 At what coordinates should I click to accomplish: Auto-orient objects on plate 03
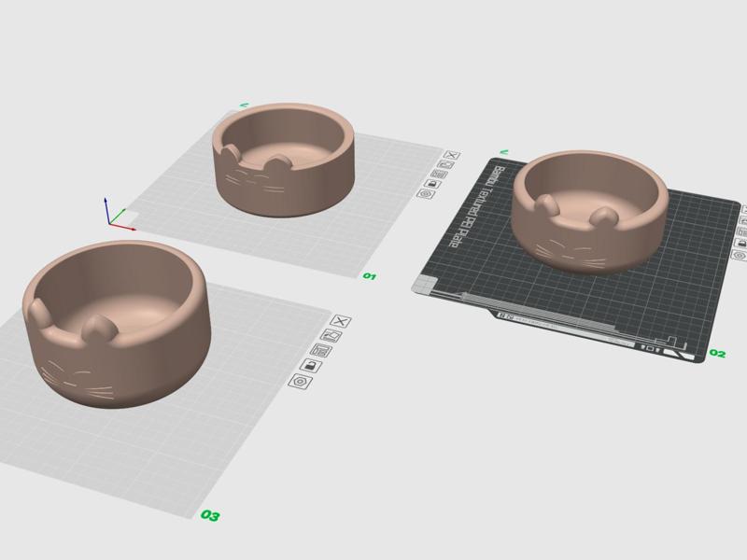point(331,336)
